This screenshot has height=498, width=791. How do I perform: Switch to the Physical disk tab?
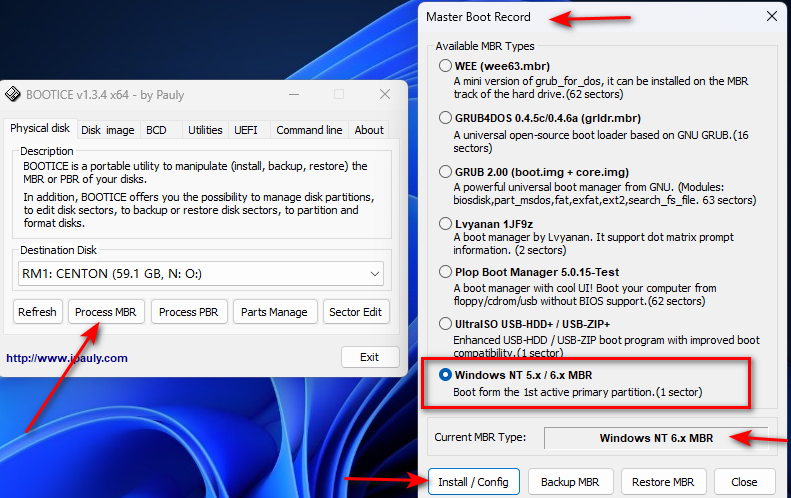point(40,128)
